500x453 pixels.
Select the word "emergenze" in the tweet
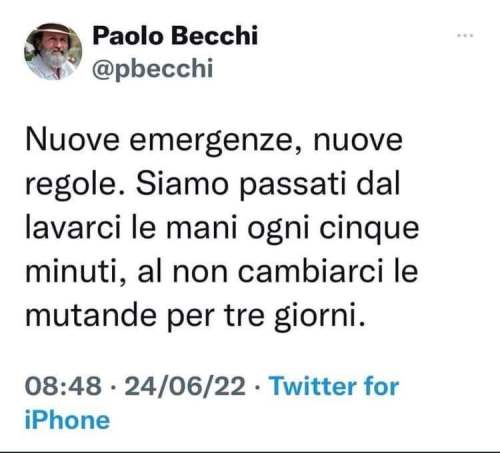212,141
